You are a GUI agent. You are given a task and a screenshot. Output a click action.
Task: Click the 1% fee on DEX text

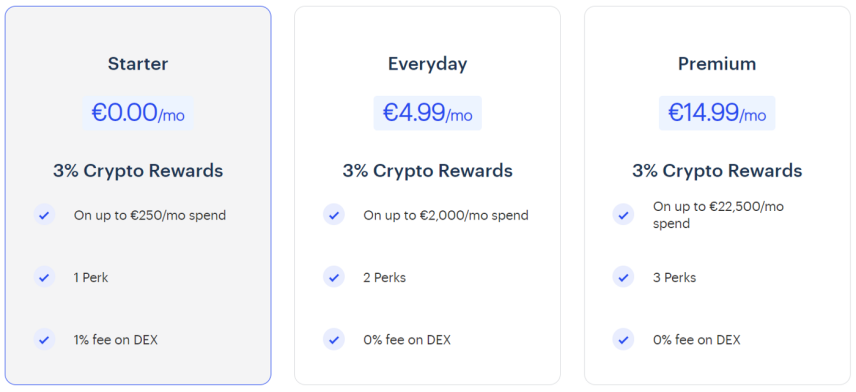pyautogui.click(x=116, y=340)
